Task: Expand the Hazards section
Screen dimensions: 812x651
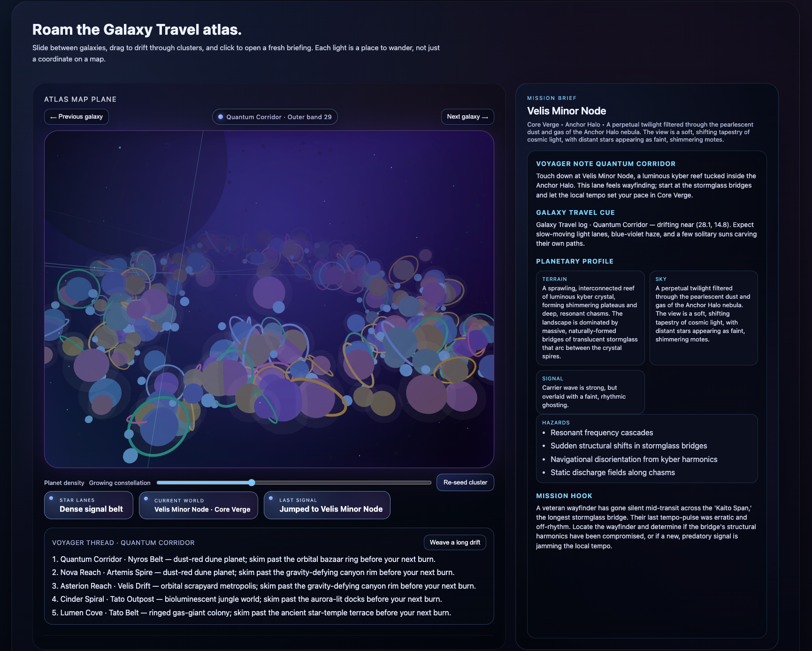Action: tap(556, 422)
